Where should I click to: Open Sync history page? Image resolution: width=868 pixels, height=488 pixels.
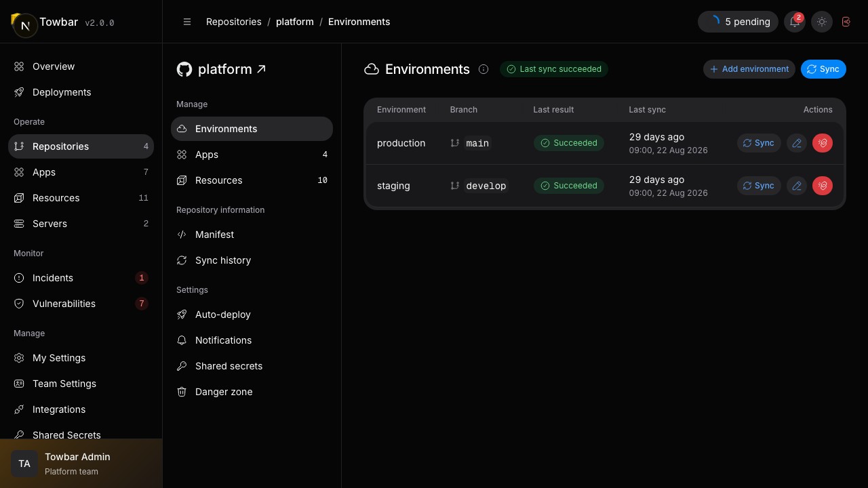[252, 260]
